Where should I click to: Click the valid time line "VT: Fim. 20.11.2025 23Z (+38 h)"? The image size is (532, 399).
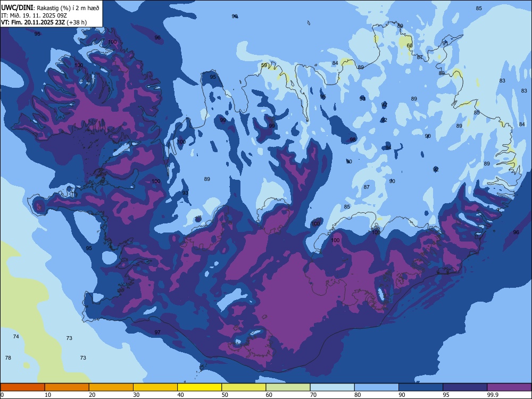tap(44, 22)
